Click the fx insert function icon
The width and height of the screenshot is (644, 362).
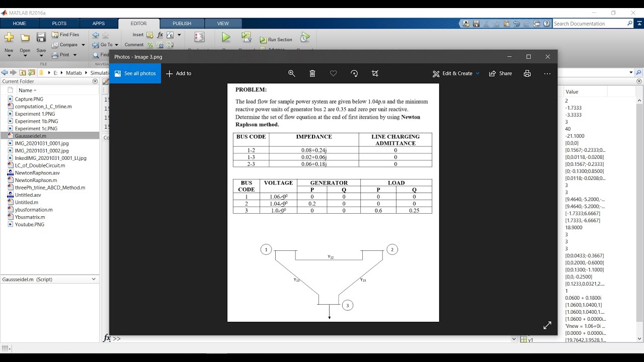click(160, 35)
